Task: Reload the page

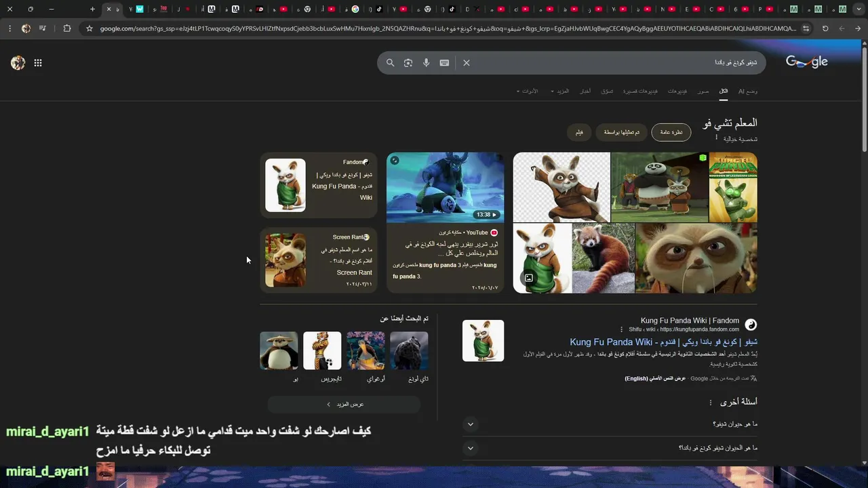Action: point(825,28)
